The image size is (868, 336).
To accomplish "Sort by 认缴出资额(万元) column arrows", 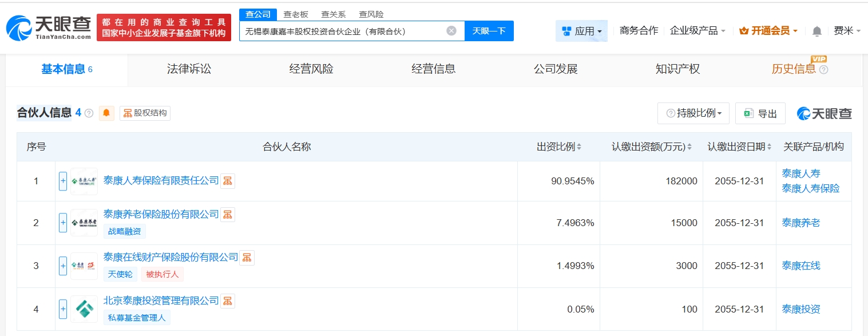I will pos(689,147).
